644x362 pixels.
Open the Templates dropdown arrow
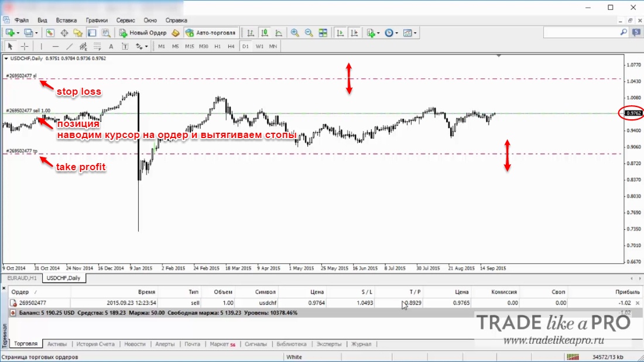[415, 33]
